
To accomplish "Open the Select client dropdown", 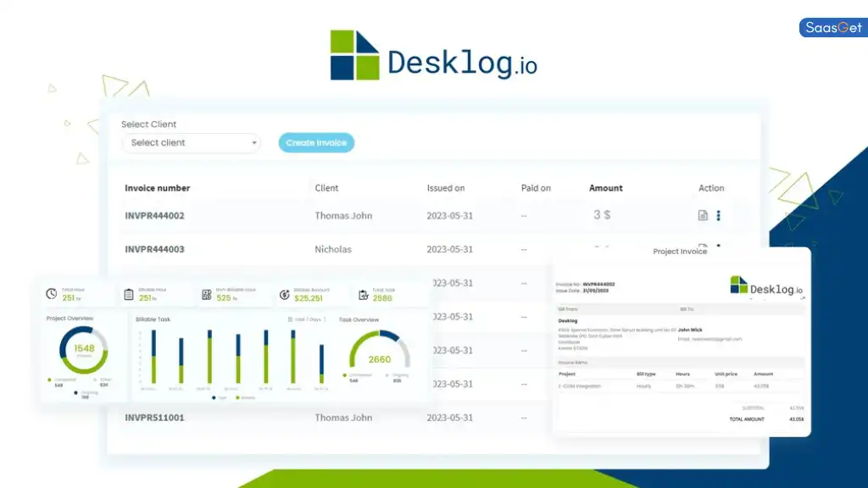I will (191, 142).
